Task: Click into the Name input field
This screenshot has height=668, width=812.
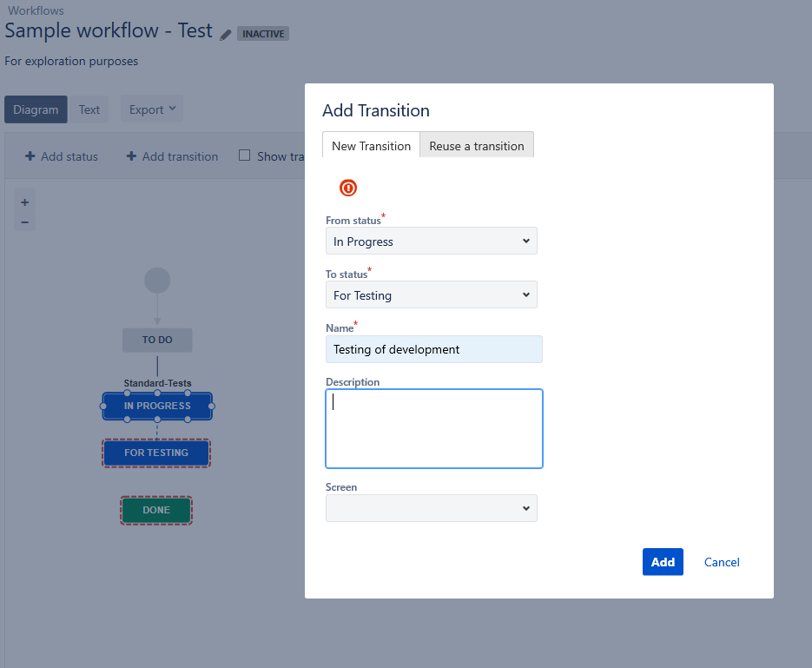Action: pos(434,349)
